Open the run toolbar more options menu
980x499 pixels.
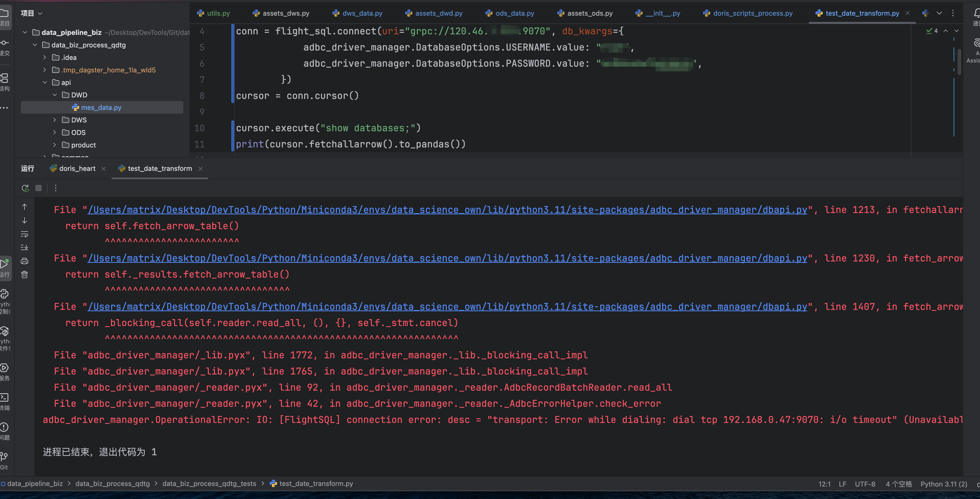(x=55, y=188)
